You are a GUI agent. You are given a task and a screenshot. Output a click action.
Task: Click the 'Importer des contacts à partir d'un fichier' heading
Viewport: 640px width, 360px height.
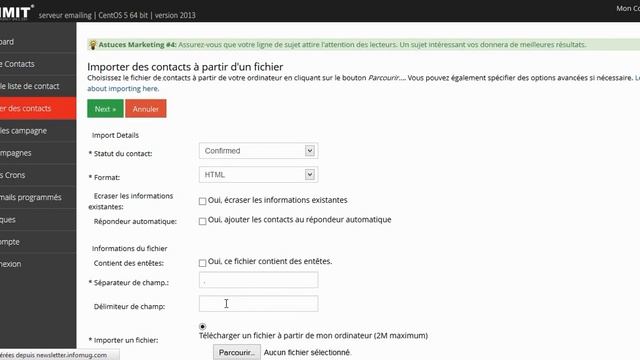click(x=185, y=67)
